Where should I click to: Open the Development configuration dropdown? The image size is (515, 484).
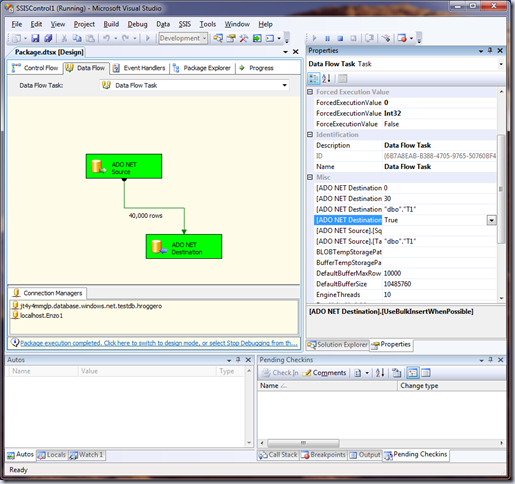pos(204,38)
